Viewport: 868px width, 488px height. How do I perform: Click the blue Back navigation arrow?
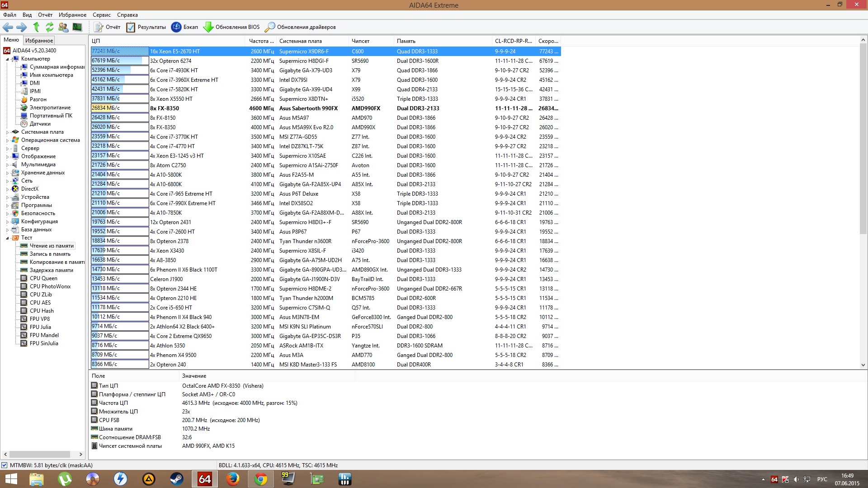pyautogui.click(x=8, y=27)
